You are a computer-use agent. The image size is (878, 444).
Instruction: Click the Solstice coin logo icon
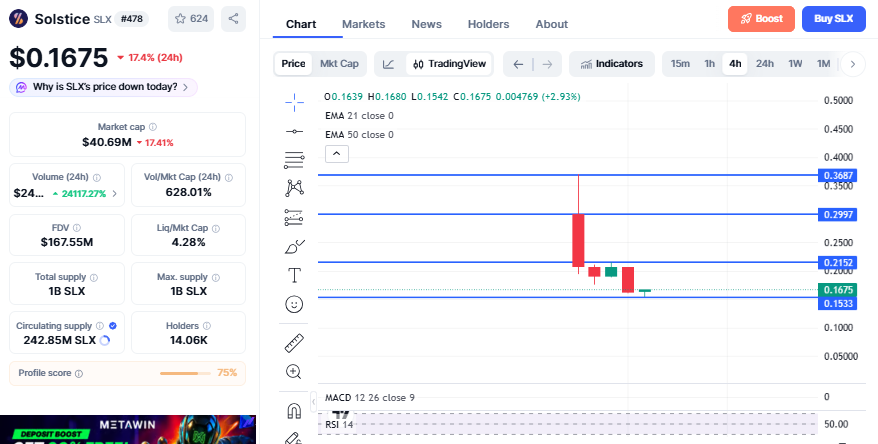click(18, 18)
